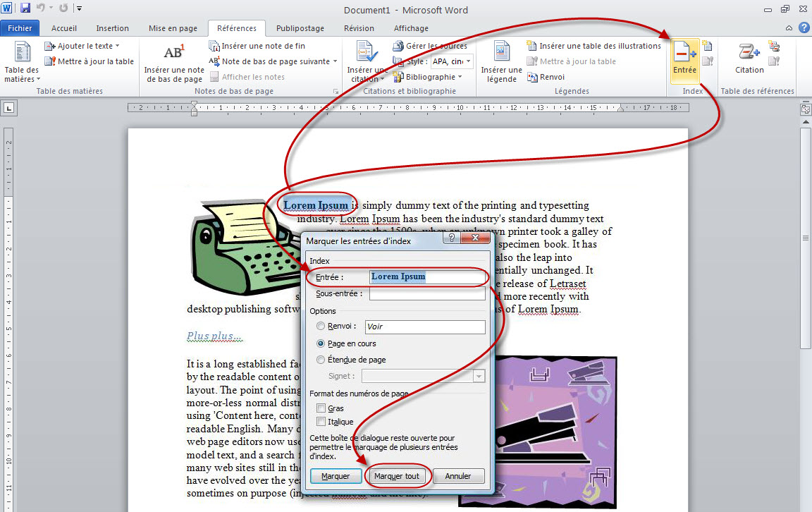Undo the last action in Quick Access toolbar
Image resolution: width=812 pixels, height=512 pixels.
click(40, 8)
